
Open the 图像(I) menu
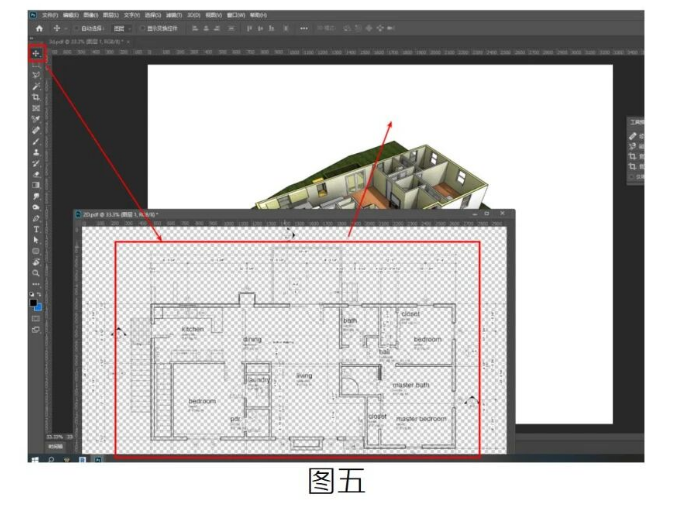pos(91,15)
